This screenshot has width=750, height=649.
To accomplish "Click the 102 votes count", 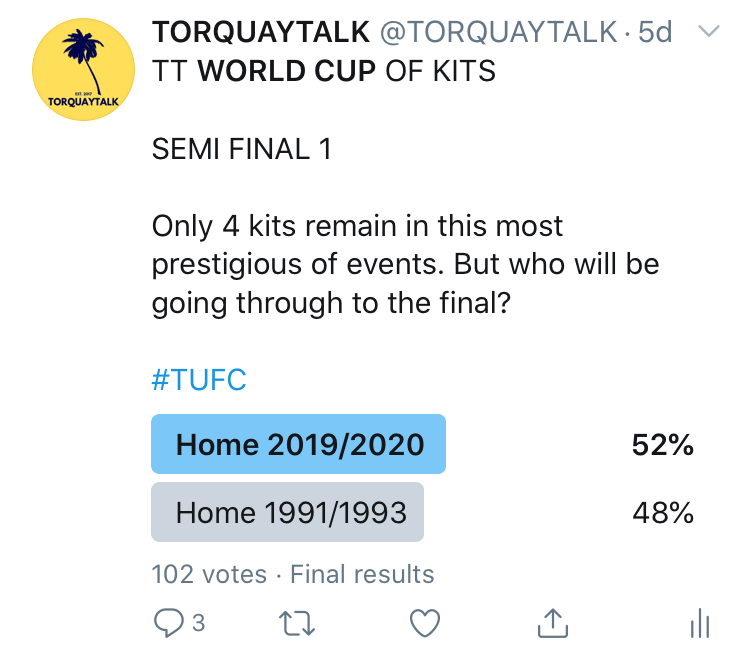I will (209, 574).
